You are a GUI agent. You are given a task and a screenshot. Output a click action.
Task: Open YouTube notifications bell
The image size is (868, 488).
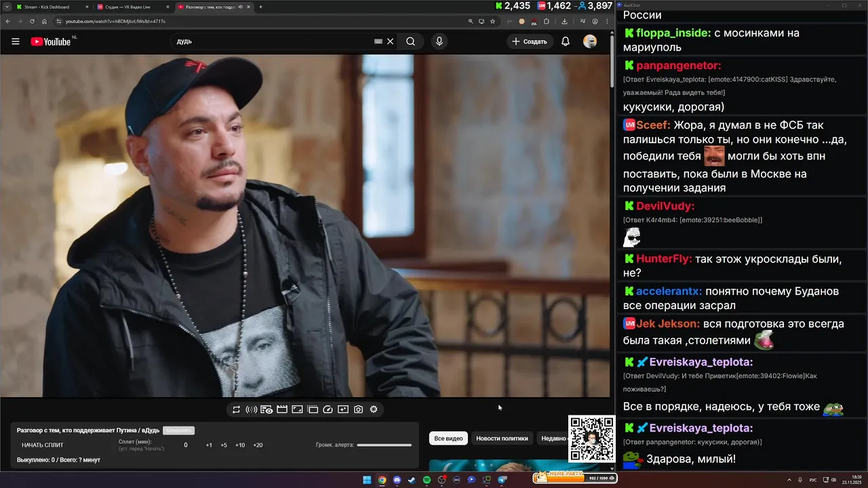(x=566, y=41)
